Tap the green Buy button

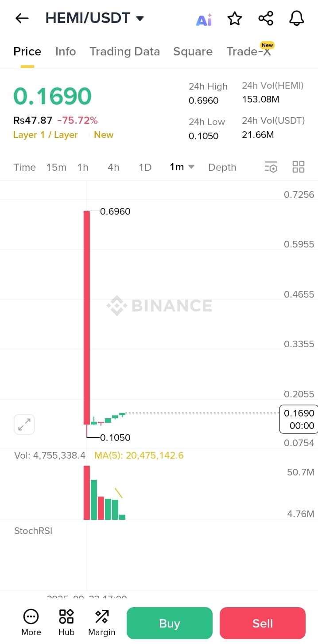click(170, 623)
